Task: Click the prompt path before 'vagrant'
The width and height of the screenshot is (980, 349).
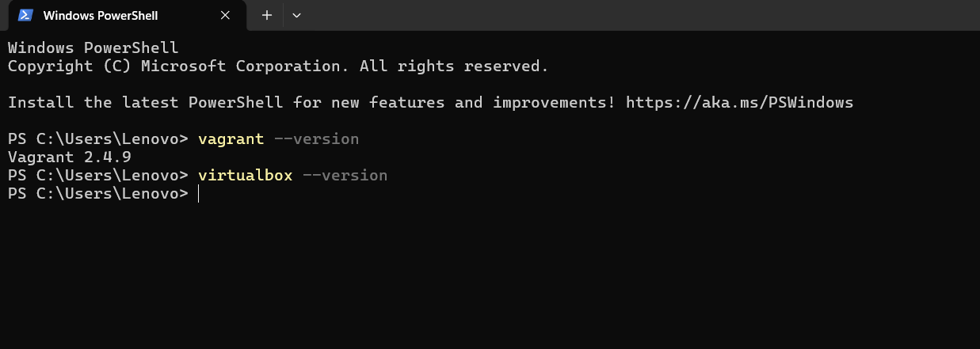Action: (x=98, y=139)
